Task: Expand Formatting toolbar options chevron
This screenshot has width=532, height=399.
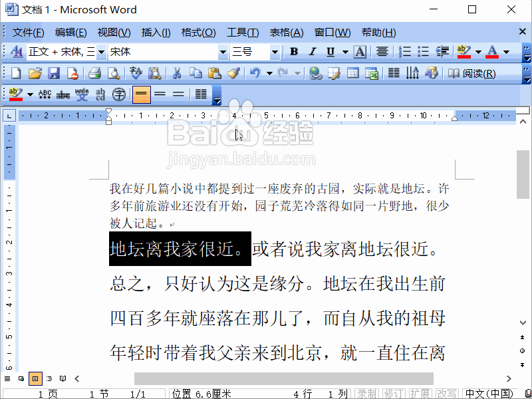Action: [526, 53]
